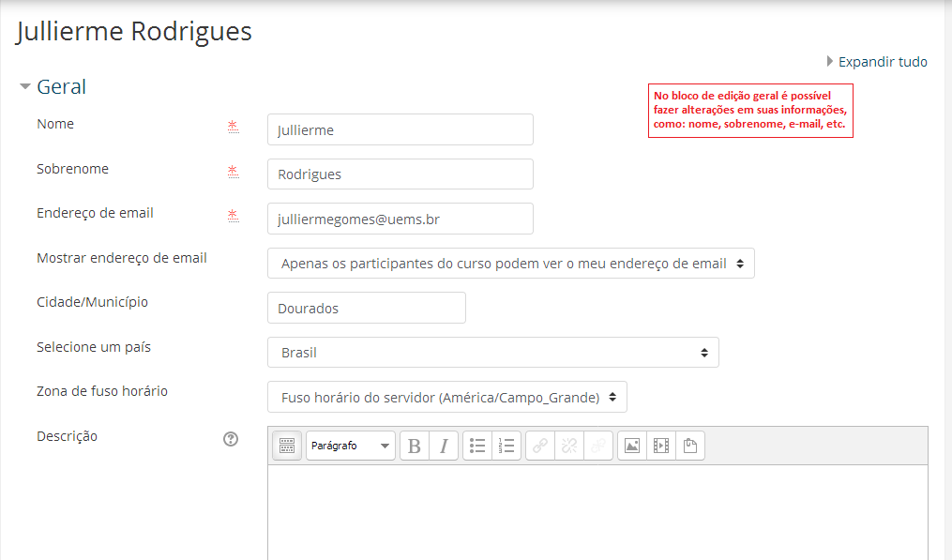Click the Nome input field
This screenshot has width=952, height=560.
tap(400, 129)
